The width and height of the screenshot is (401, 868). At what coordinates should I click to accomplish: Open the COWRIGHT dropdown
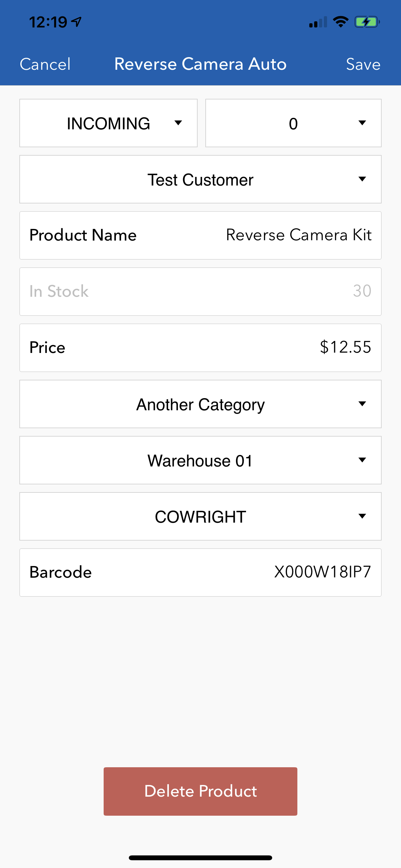200,516
